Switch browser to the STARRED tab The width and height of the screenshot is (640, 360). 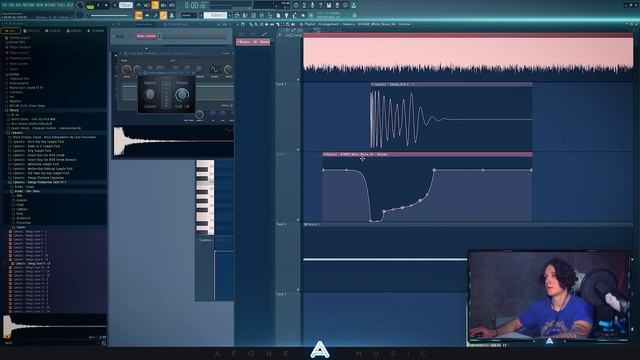96,31
